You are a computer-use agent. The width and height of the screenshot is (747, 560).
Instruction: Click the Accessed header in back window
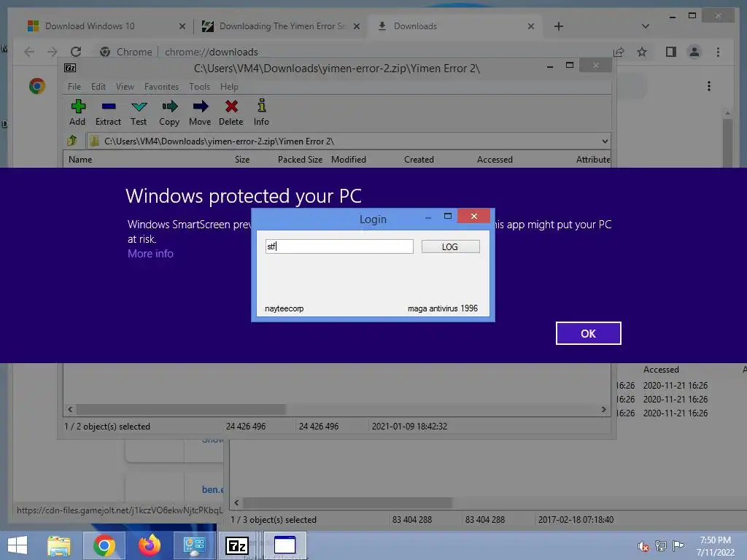click(x=661, y=370)
